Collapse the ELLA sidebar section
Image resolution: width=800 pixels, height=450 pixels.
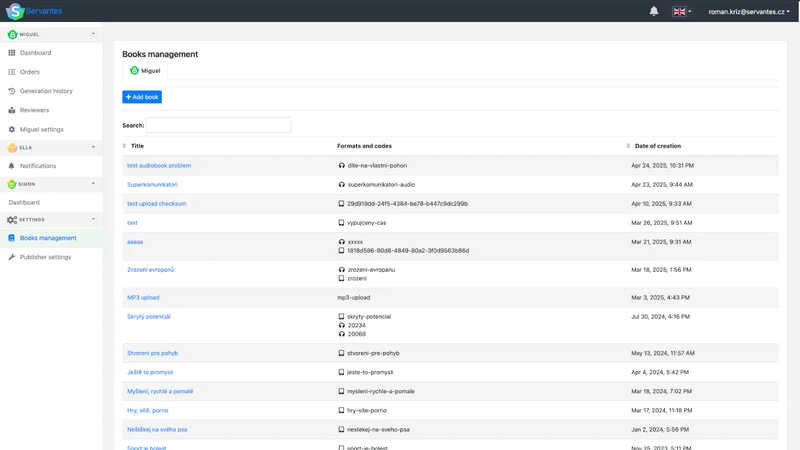click(93, 147)
